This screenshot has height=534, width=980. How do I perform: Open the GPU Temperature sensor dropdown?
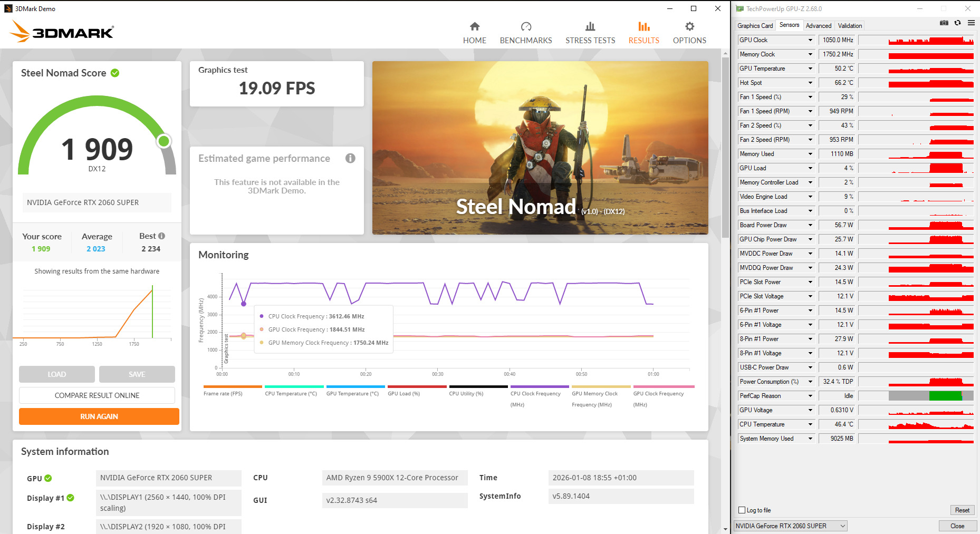(810, 69)
